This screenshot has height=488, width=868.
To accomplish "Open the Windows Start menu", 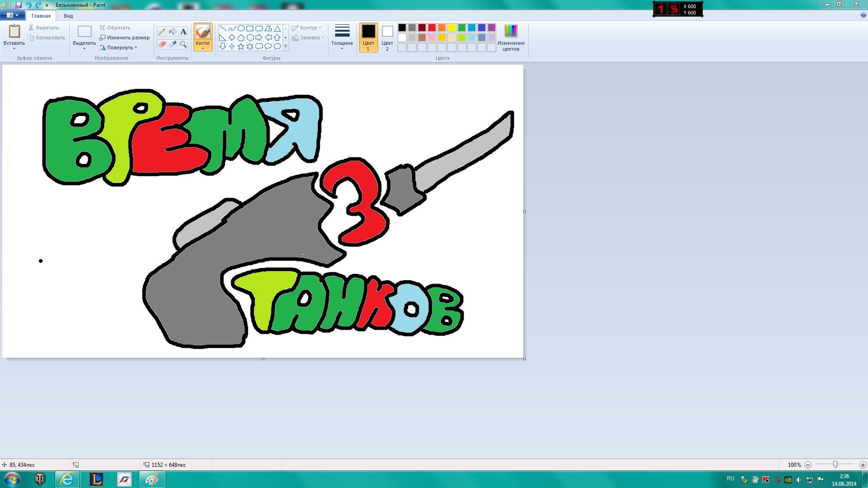I will point(12,479).
